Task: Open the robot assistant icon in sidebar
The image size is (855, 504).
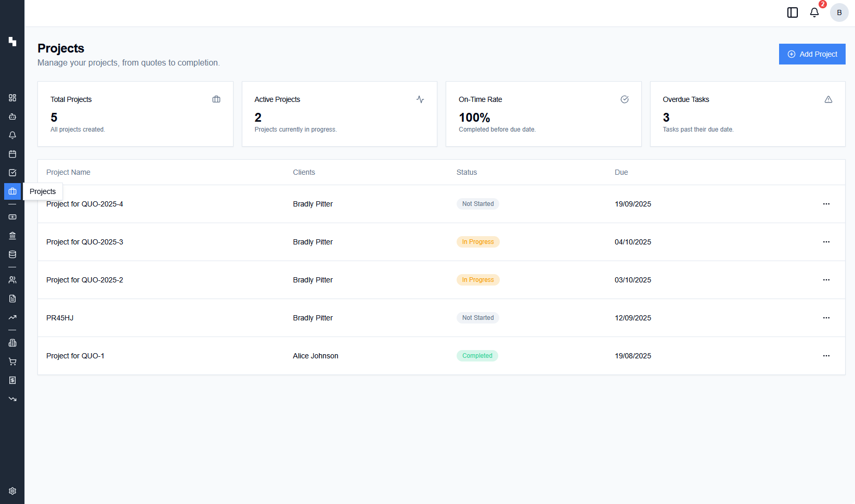Action: click(x=12, y=117)
